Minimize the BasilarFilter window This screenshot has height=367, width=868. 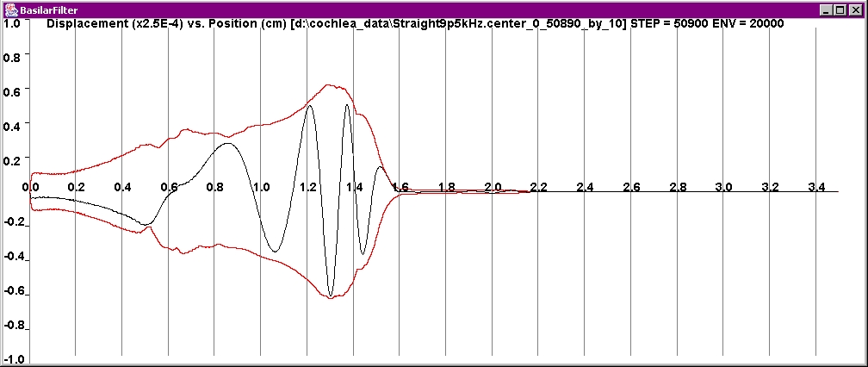[826, 9]
